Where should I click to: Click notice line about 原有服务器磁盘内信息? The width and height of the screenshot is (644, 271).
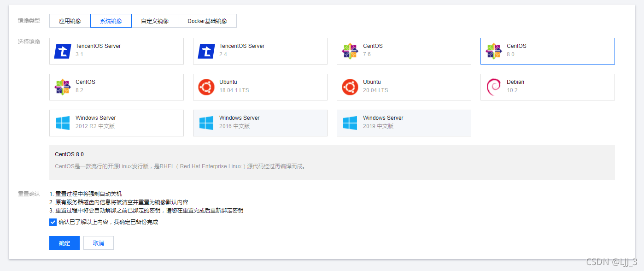(x=119, y=202)
